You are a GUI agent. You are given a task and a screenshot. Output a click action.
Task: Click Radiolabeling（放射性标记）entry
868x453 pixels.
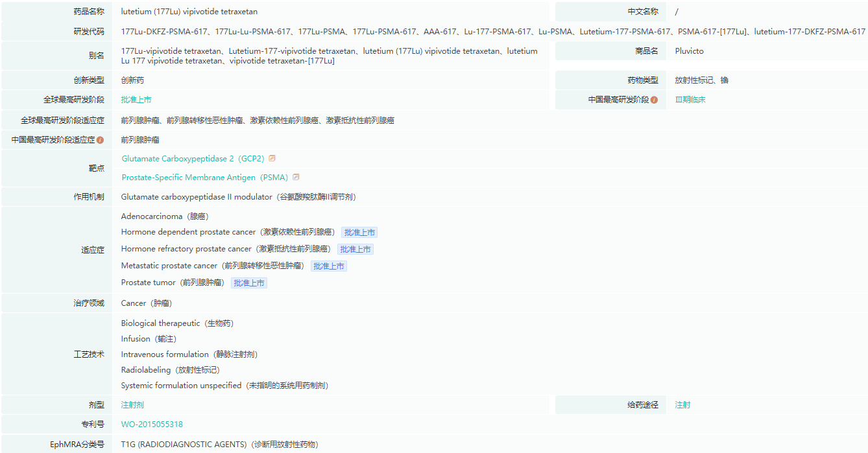pyautogui.click(x=170, y=370)
